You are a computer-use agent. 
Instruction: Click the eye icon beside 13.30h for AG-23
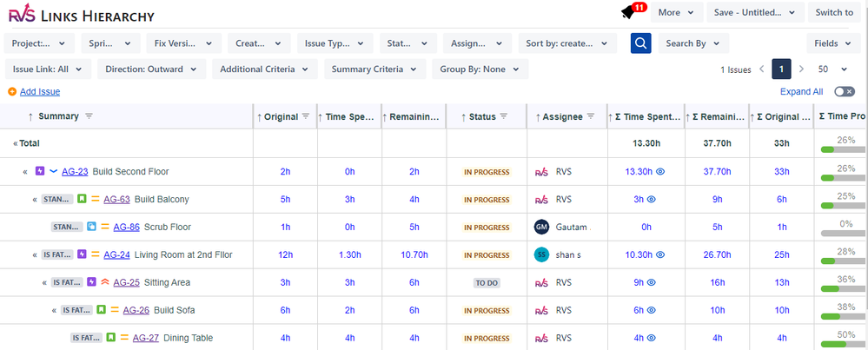pyautogui.click(x=661, y=172)
